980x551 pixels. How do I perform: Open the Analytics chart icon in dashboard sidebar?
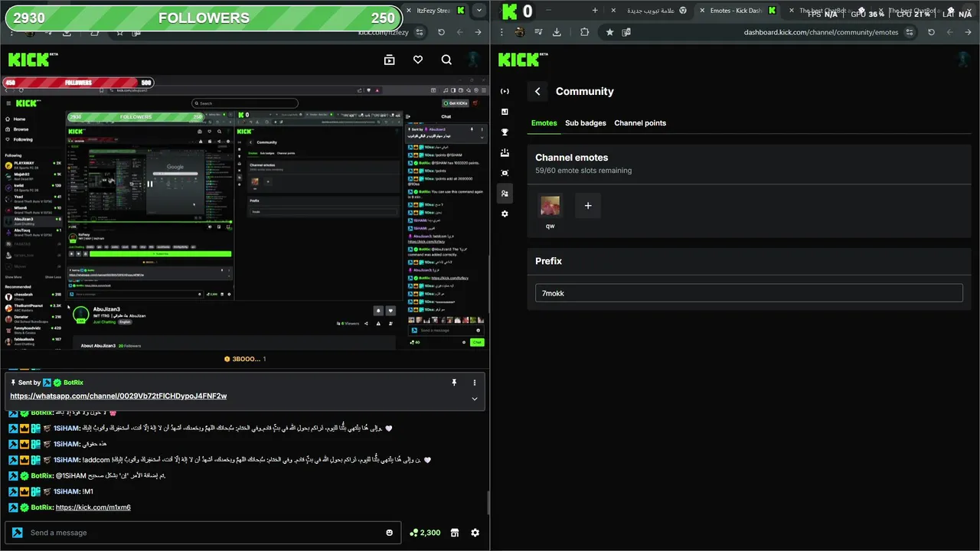coord(505,112)
